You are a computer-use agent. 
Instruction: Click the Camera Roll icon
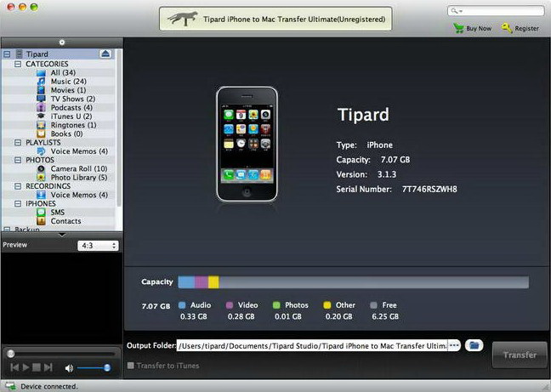click(41, 168)
